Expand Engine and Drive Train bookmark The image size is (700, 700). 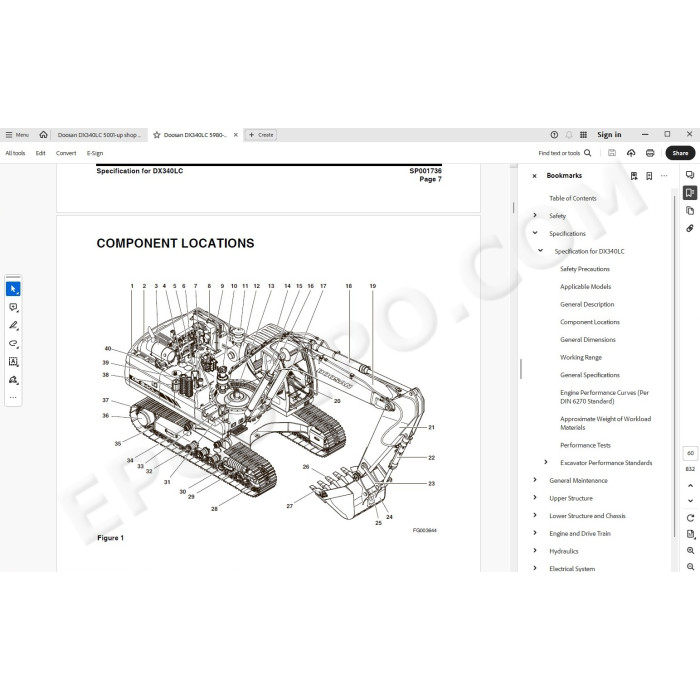pos(535,533)
